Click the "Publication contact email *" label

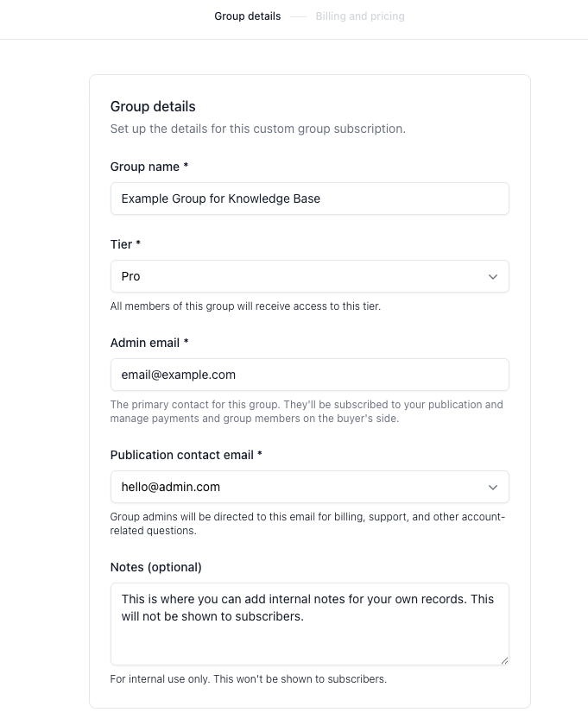point(186,455)
